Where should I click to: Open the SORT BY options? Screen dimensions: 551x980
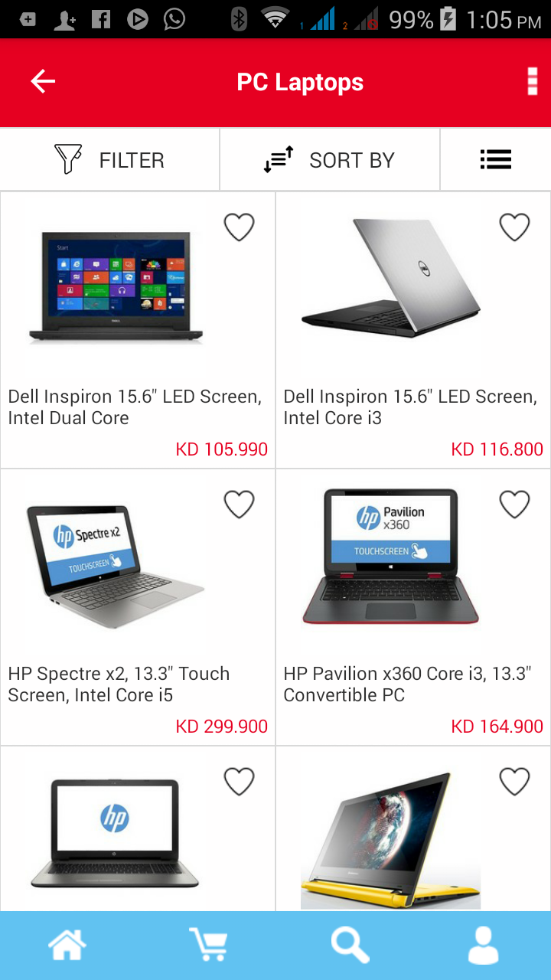pos(330,159)
